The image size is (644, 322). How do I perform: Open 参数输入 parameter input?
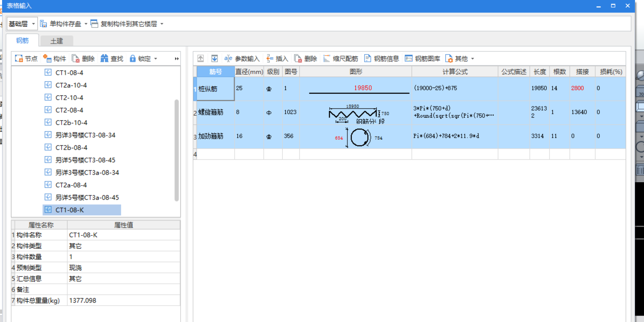click(242, 59)
